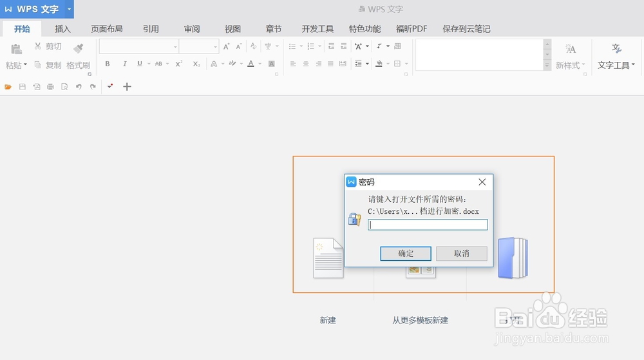Click 从更多模板新建 link
The width and height of the screenshot is (644, 360).
(x=420, y=320)
